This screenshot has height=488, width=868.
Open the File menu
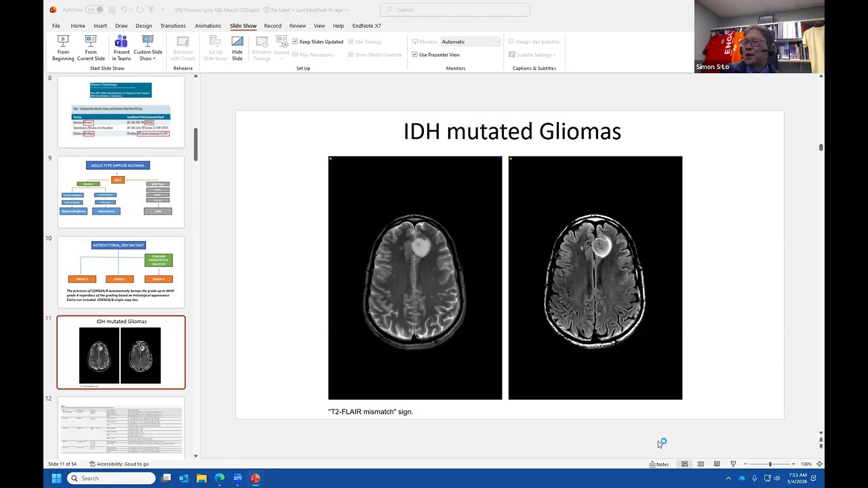click(56, 26)
